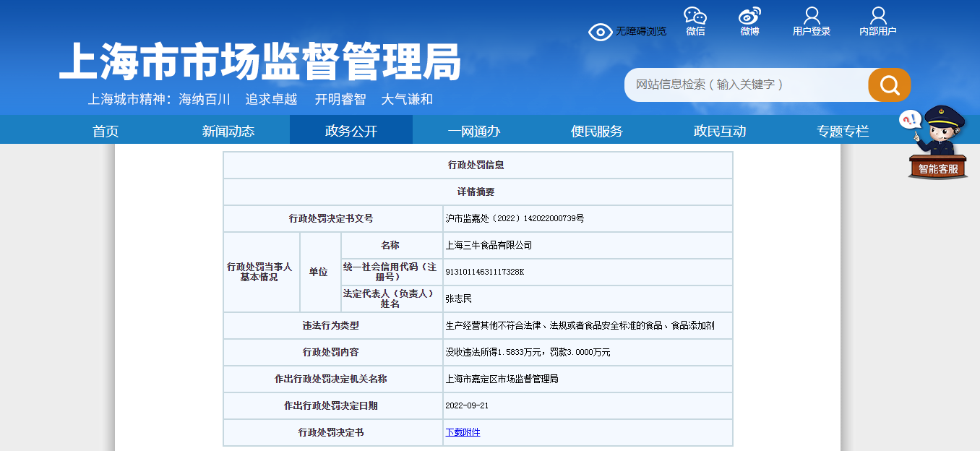980x451 pixels.
Task: Click the 行政处罚决定书 label cell
Action: pos(333,432)
